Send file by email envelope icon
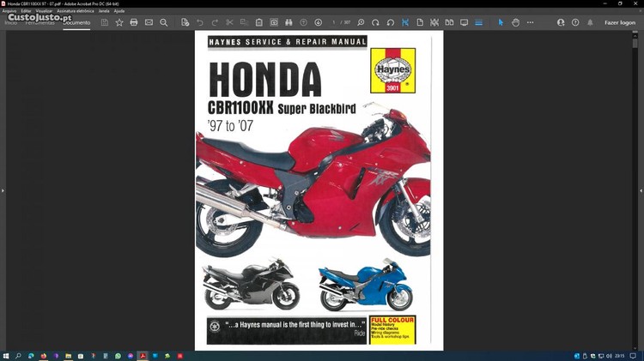This screenshot has width=644, height=361. tap(149, 22)
